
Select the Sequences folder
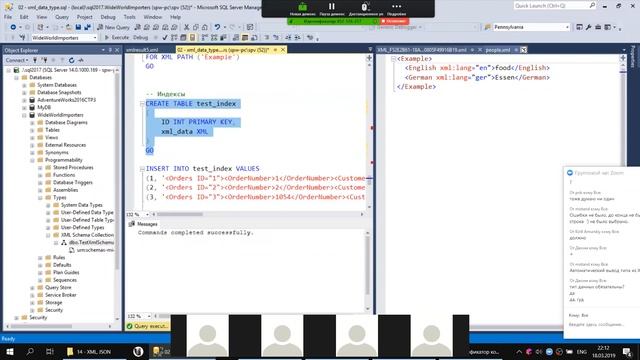(x=64, y=280)
